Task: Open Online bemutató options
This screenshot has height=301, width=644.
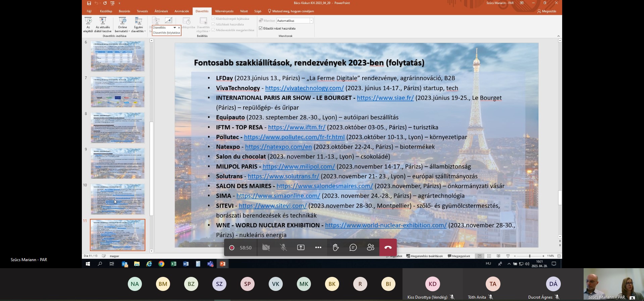Action: click(122, 25)
